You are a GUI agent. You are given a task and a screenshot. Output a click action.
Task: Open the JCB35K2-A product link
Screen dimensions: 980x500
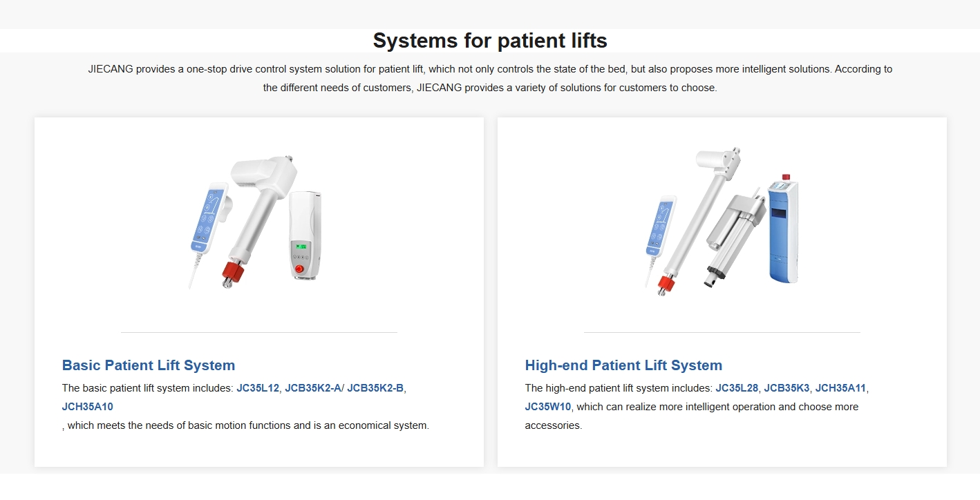[313, 388]
